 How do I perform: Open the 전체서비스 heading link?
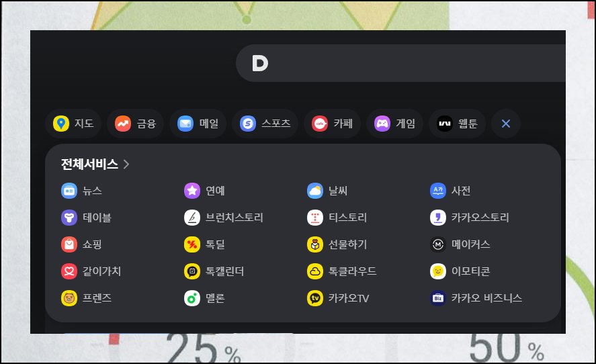tap(90, 164)
